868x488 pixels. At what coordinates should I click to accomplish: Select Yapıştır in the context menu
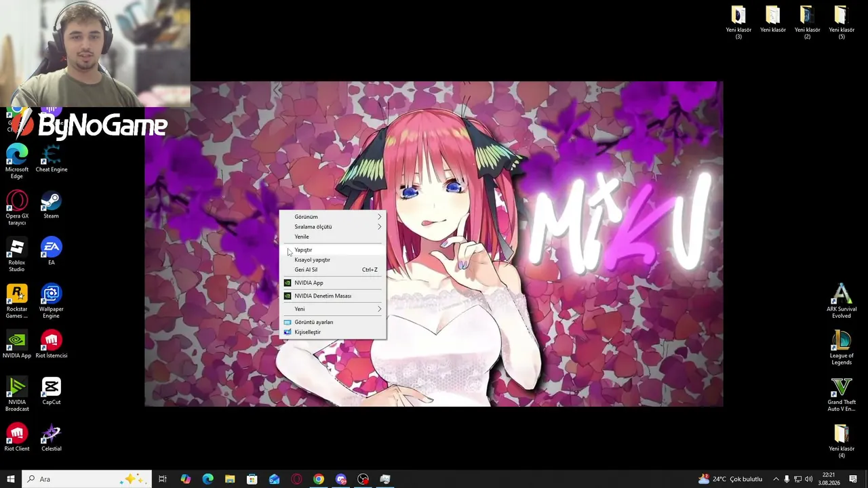332,250
